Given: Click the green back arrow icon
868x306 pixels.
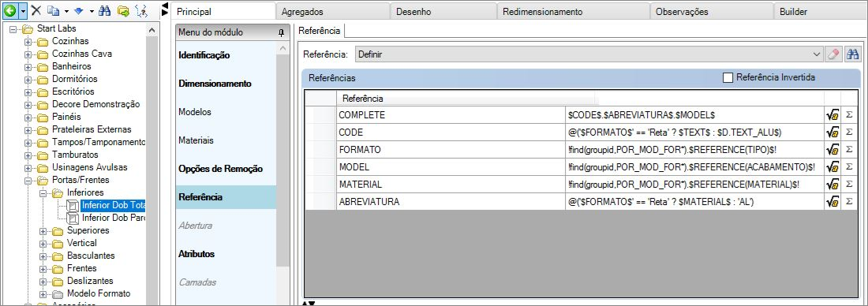Looking at the screenshot, I should pyautogui.click(x=9, y=10).
